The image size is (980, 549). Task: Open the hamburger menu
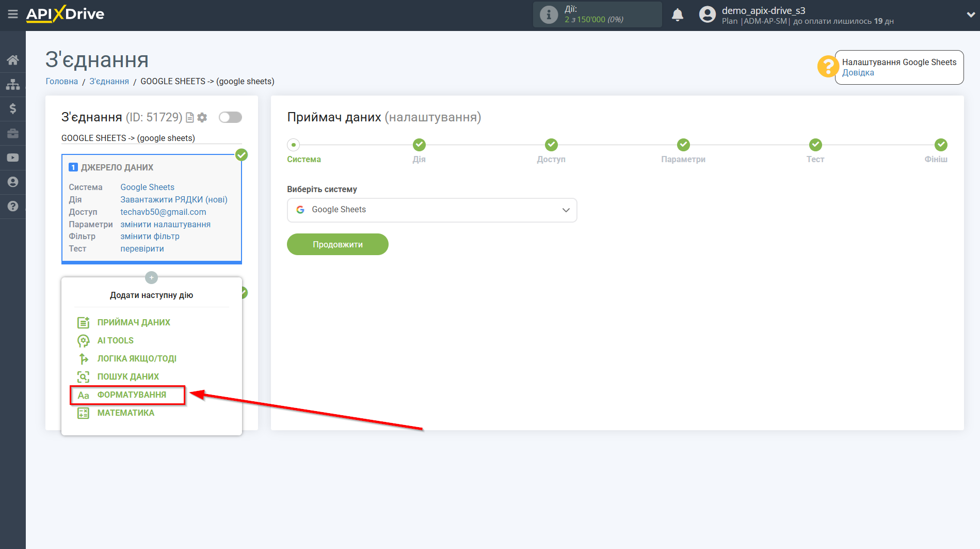13,14
